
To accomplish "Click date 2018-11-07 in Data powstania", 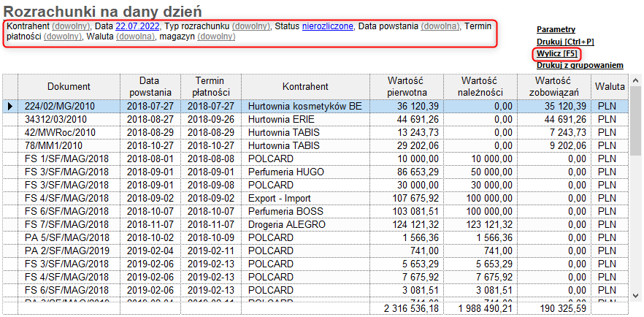I will point(150,225).
